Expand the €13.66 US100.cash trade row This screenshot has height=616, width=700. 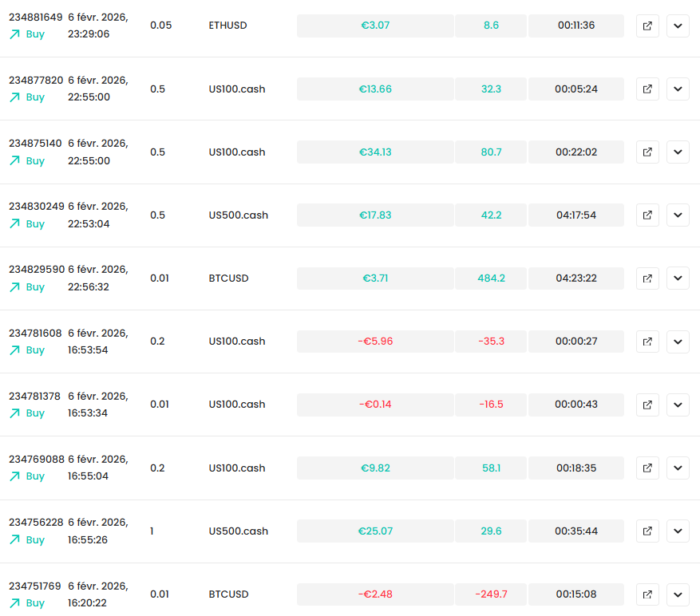coord(678,89)
